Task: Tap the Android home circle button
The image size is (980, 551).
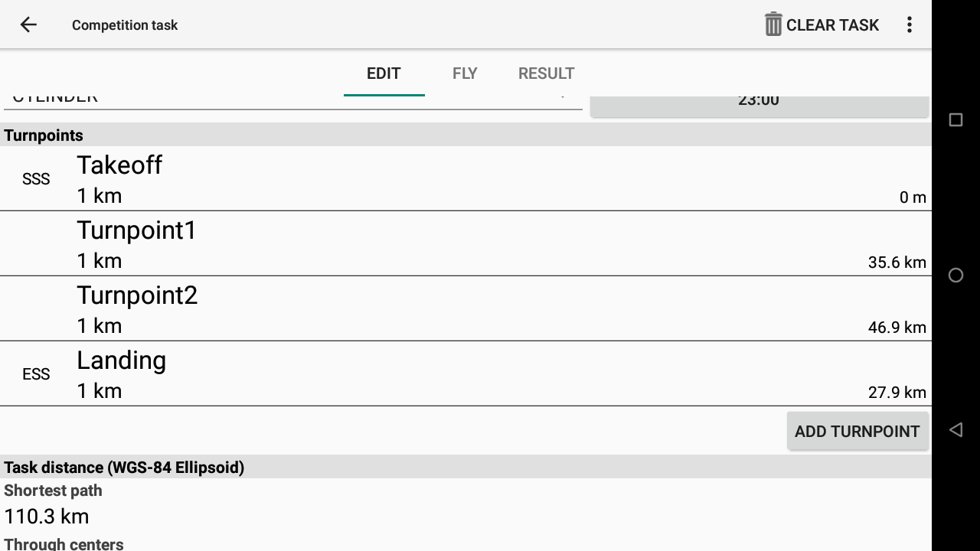Action: pos(955,275)
